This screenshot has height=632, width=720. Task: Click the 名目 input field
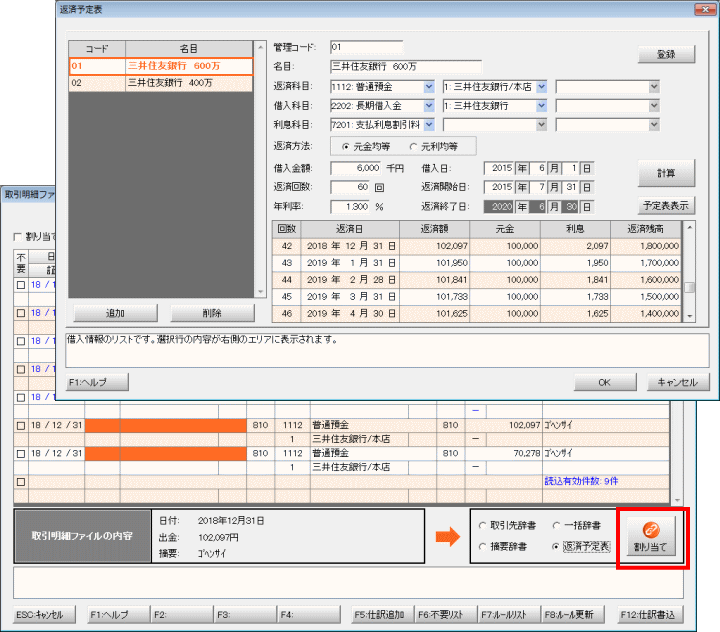click(x=406, y=67)
